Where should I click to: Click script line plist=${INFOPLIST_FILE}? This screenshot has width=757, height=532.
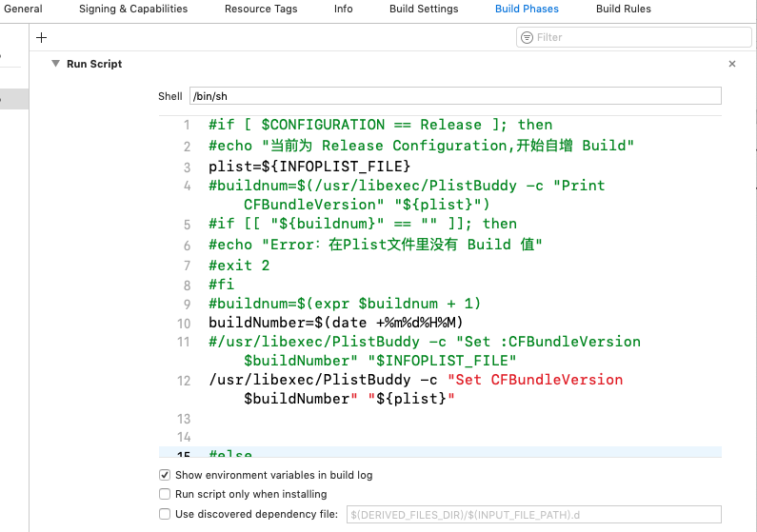pyautogui.click(x=309, y=167)
